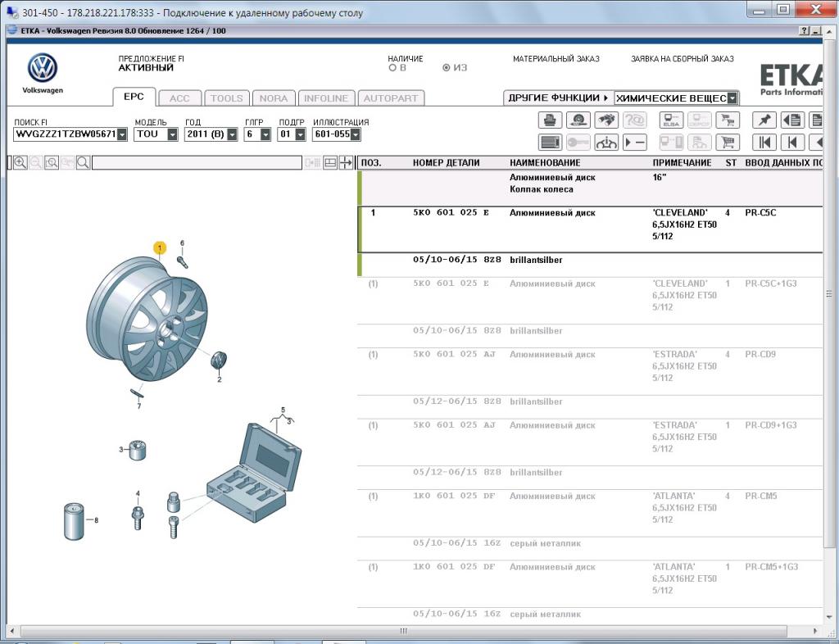Click the expand-panel arrow icon

346,162
